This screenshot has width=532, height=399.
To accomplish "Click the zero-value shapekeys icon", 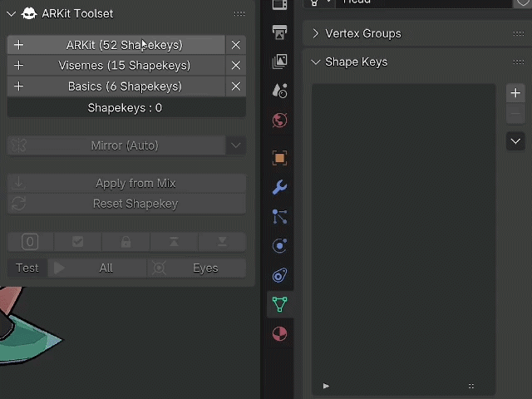I will [30, 242].
